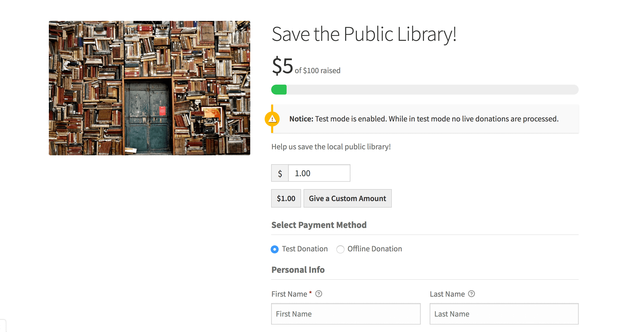Viewport: 644px width, 332px height.
Task: Click the Last Name help question icon
Action: click(471, 294)
